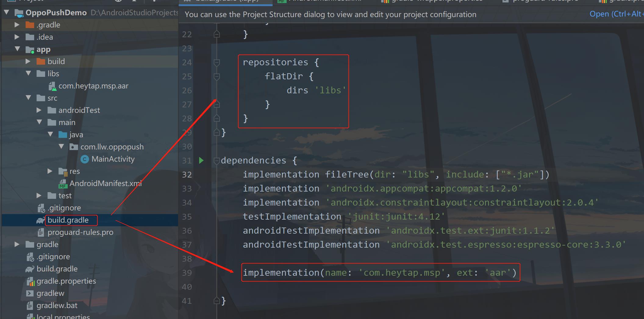Expand the build folder under app
This screenshot has width=644, height=319.
pos(28,61)
